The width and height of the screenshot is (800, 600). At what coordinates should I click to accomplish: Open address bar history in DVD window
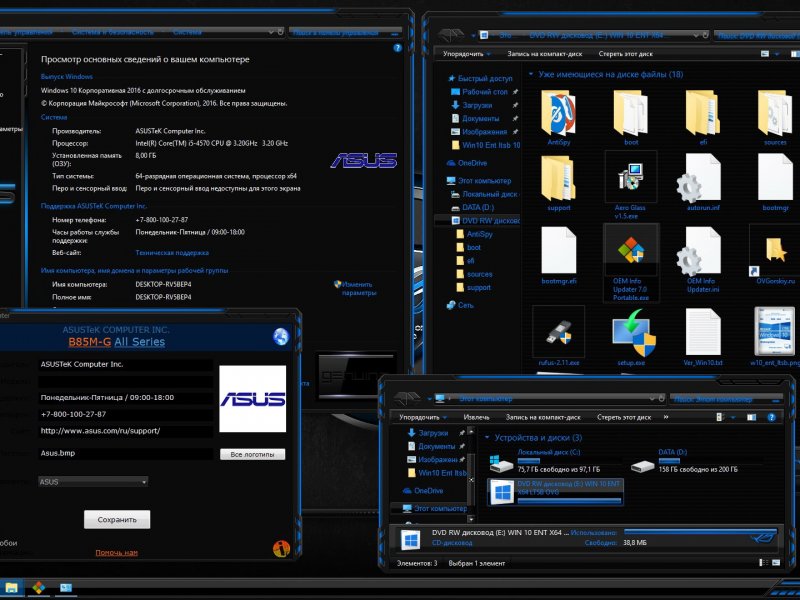(x=696, y=35)
